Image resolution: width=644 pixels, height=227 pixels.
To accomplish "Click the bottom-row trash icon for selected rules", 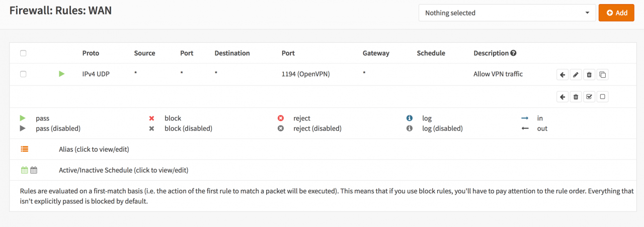I will pyautogui.click(x=576, y=97).
